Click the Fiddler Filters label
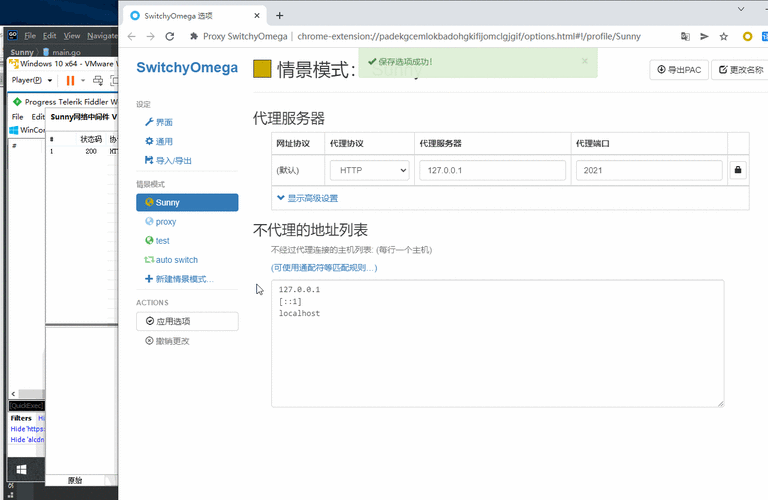768x500 pixels. pyautogui.click(x=21, y=418)
